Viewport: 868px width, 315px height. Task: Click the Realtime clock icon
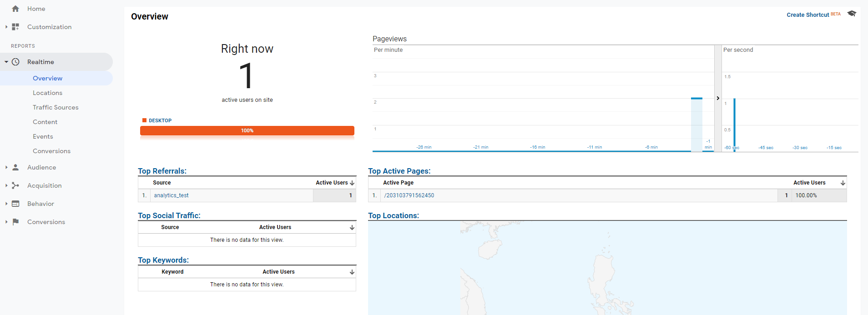coord(15,62)
